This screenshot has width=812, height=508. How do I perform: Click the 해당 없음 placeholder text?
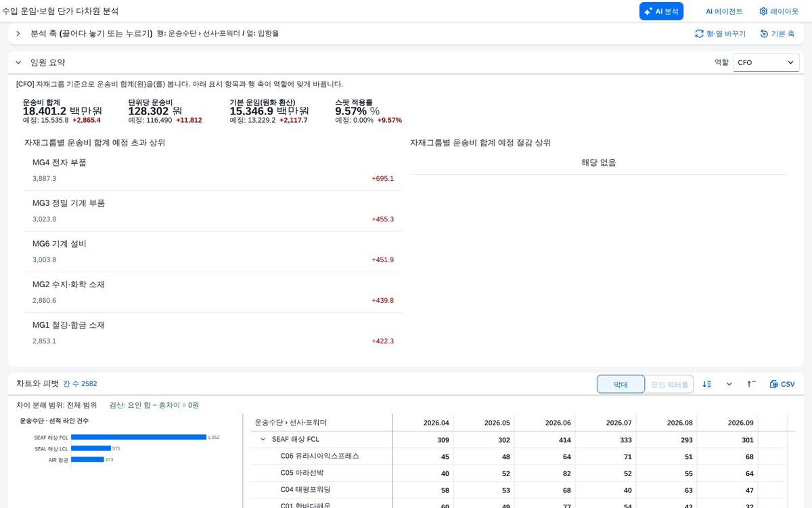click(598, 163)
